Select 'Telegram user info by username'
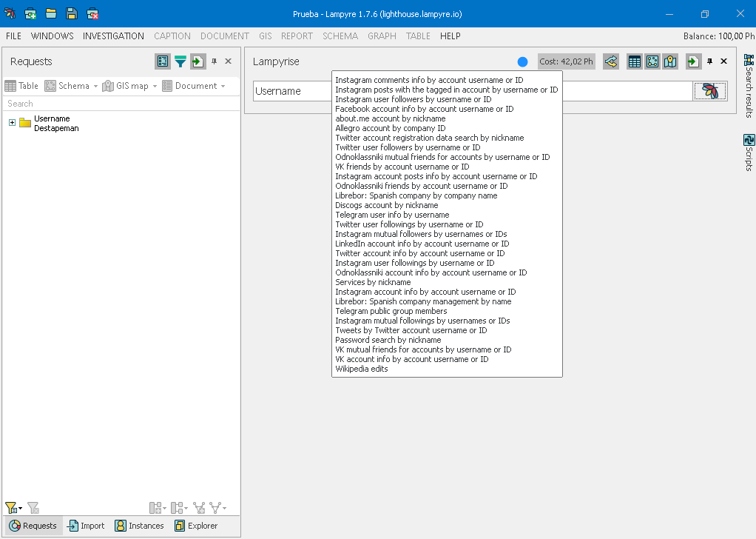Screen dimensions: 756x539 pyautogui.click(x=392, y=215)
